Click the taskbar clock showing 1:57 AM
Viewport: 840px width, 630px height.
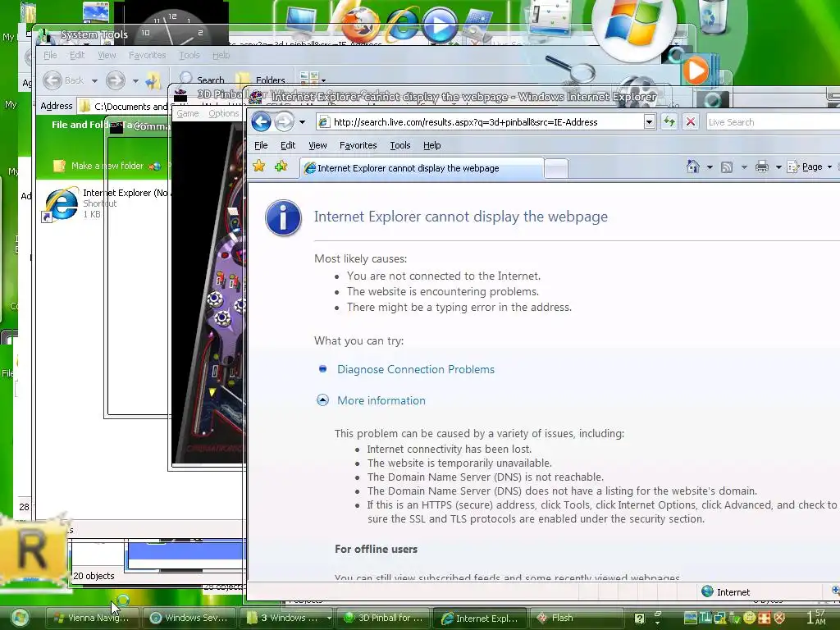tap(818, 617)
